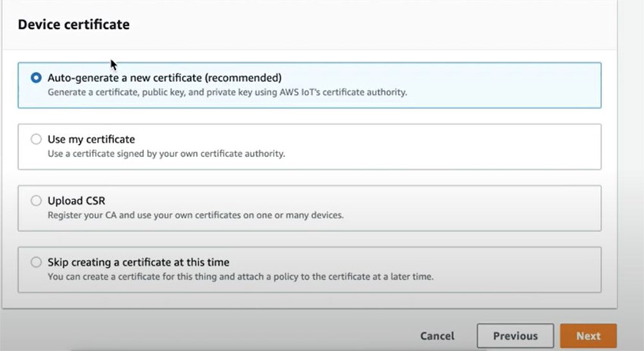Select the Skip creating a certificate radio button
644x351 pixels.
point(36,262)
